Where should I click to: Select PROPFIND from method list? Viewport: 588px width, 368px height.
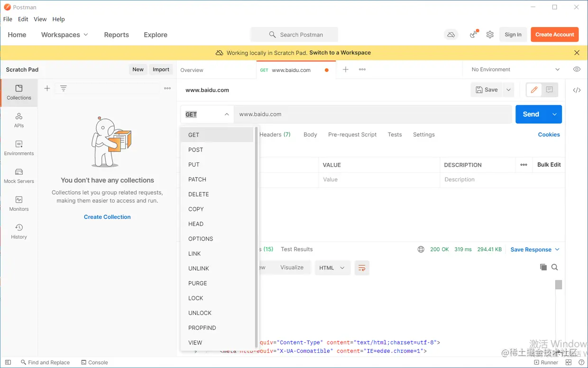point(217,328)
